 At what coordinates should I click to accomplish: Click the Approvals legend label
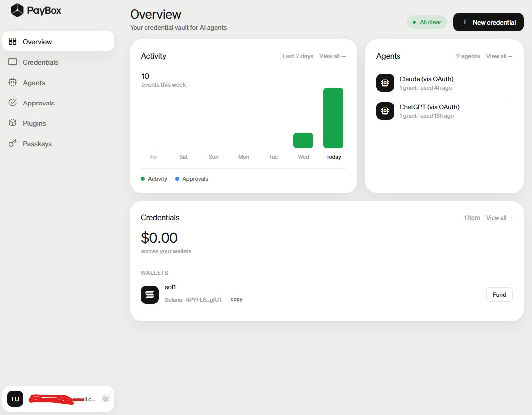click(195, 179)
